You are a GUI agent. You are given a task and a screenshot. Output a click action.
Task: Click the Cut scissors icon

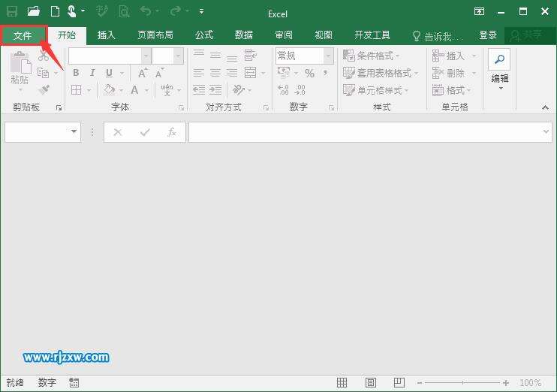coord(44,56)
